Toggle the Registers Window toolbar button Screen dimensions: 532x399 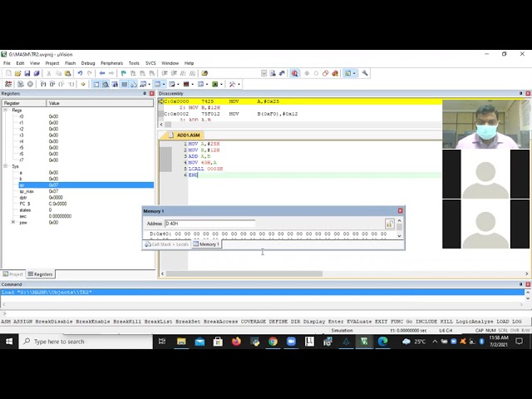click(x=125, y=84)
